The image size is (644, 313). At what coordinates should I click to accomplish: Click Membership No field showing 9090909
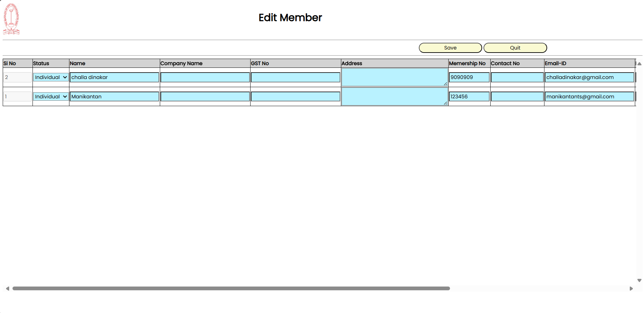point(469,77)
